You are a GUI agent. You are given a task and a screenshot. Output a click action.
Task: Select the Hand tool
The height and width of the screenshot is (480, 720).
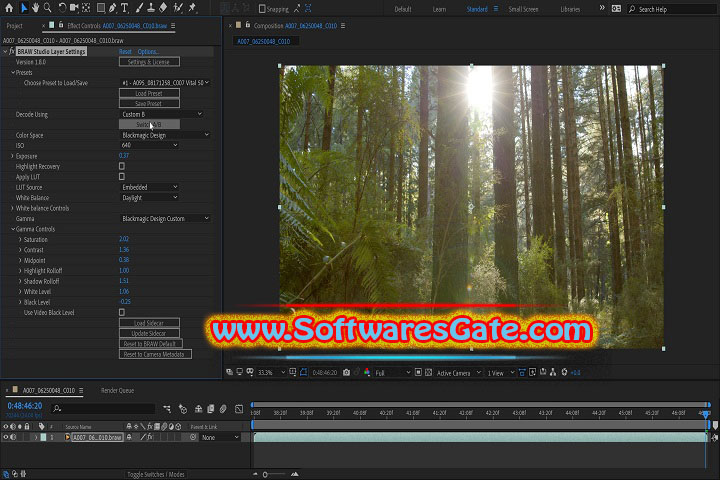35,8
